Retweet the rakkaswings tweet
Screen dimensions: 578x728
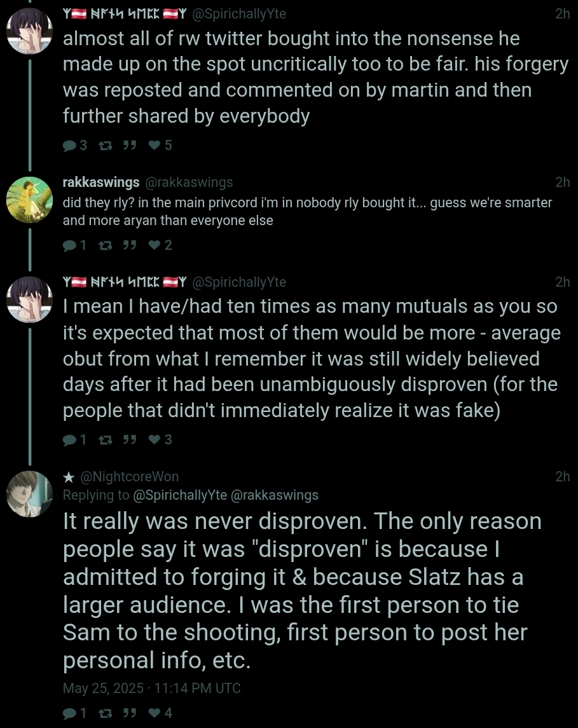coord(106,245)
